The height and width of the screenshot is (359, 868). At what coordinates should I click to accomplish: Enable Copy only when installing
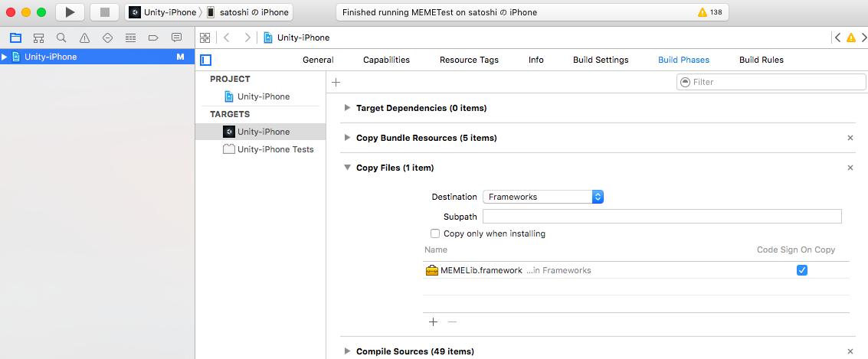point(435,233)
